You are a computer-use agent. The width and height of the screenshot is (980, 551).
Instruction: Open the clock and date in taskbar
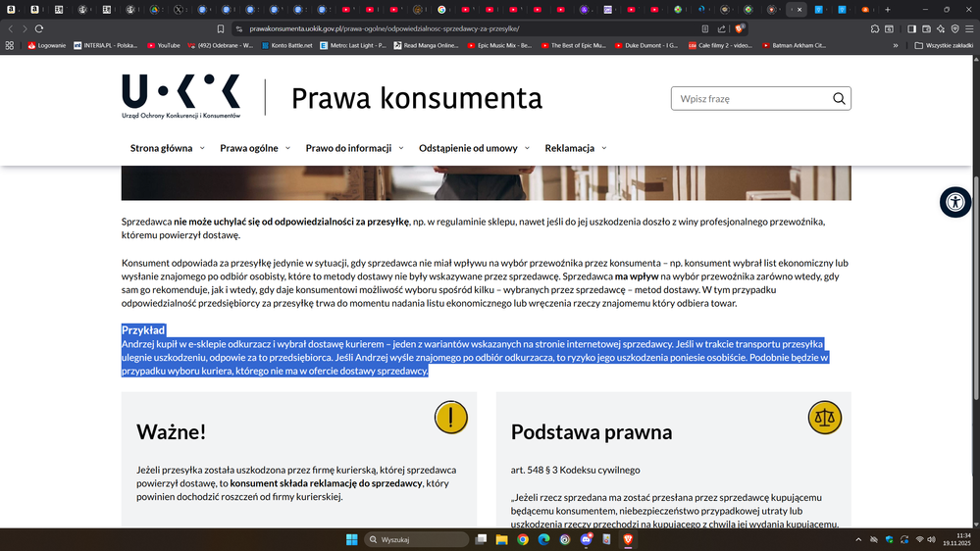coord(956,540)
